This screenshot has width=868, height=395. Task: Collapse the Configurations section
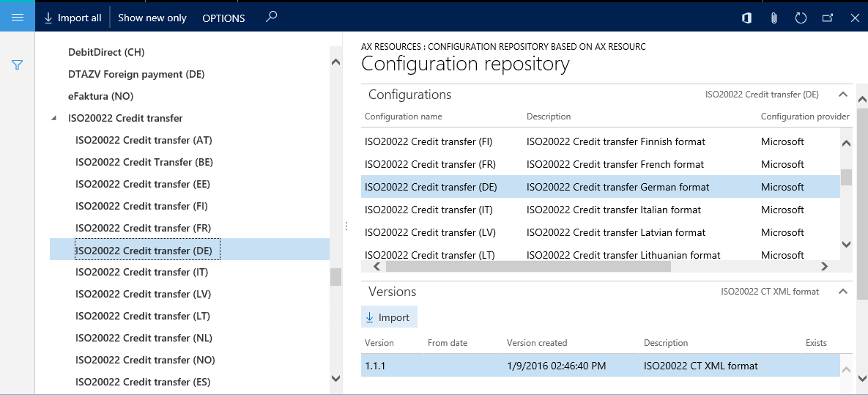click(842, 95)
